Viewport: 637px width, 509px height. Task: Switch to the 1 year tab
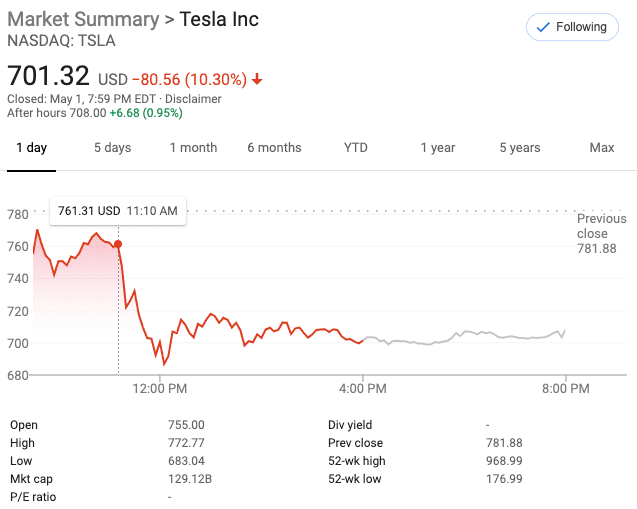click(x=437, y=147)
